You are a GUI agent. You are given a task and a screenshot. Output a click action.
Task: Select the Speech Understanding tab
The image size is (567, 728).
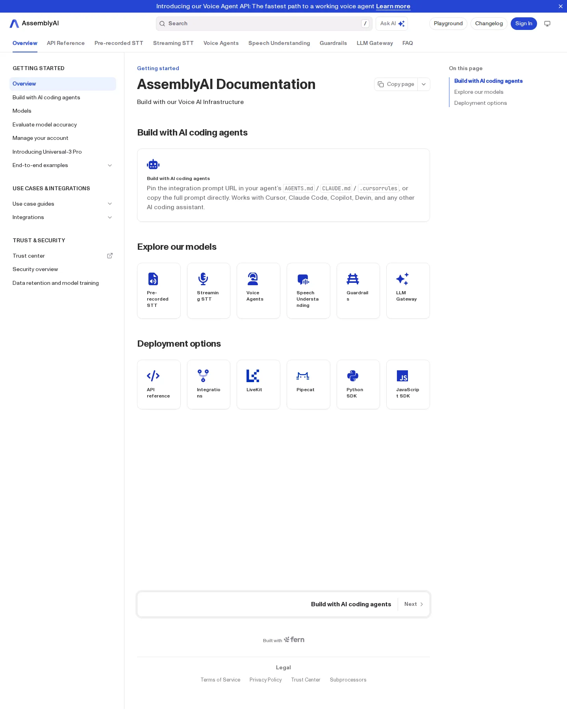[279, 43]
